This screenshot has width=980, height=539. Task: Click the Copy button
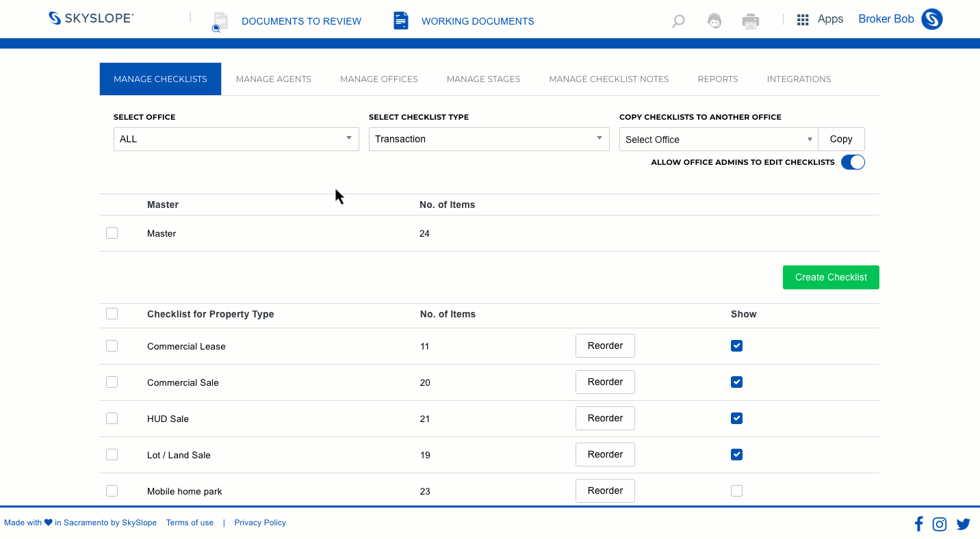tap(841, 139)
